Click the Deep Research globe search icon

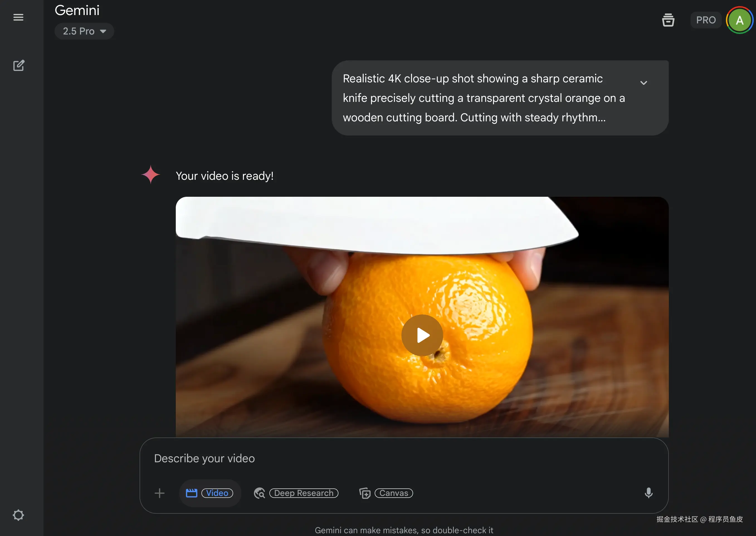259,493
